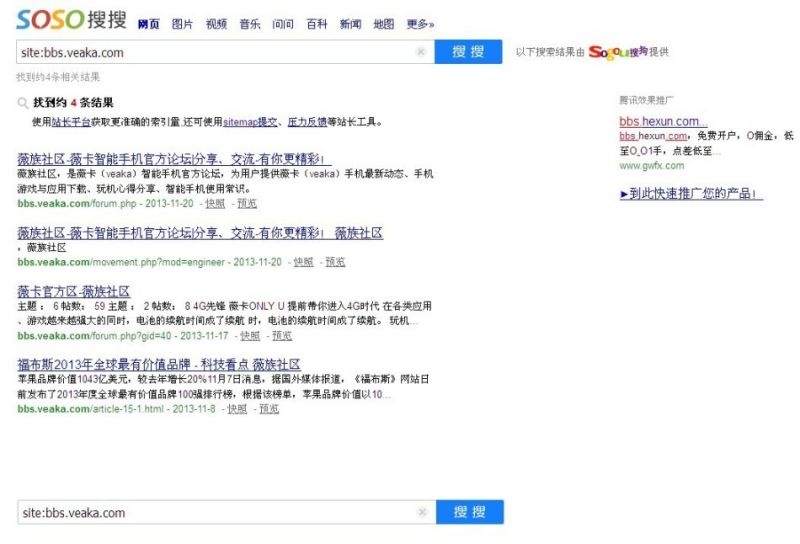Click the bbs.veaka.com/forum.php URL text

coord(77,204)
